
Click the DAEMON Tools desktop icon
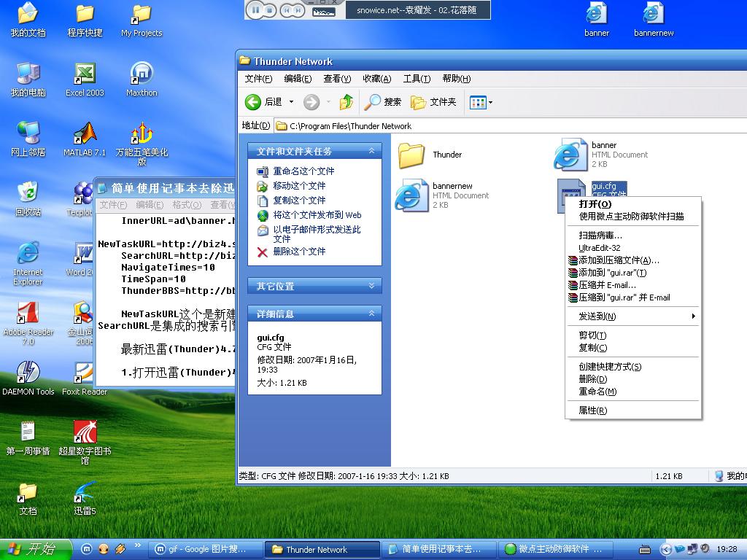(x=28, y=373)
